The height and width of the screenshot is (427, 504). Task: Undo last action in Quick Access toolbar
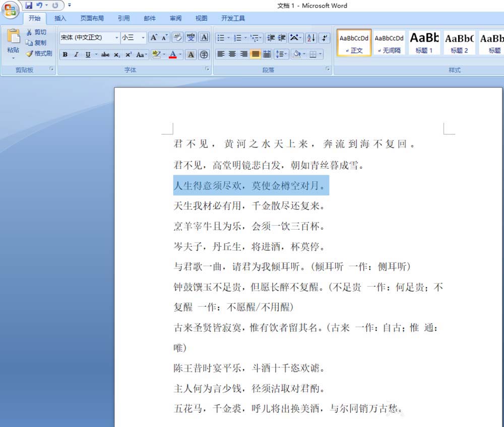[x=39, y=5]
